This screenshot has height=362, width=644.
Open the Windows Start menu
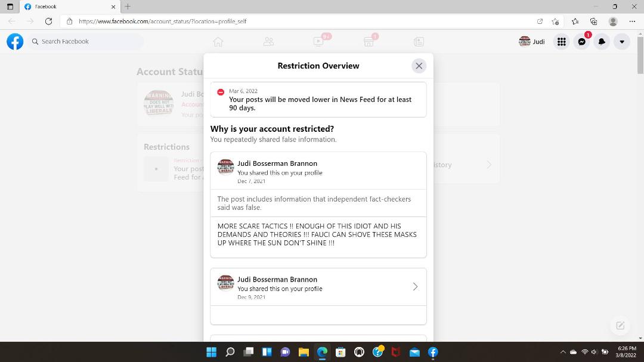tap(212, 352)
